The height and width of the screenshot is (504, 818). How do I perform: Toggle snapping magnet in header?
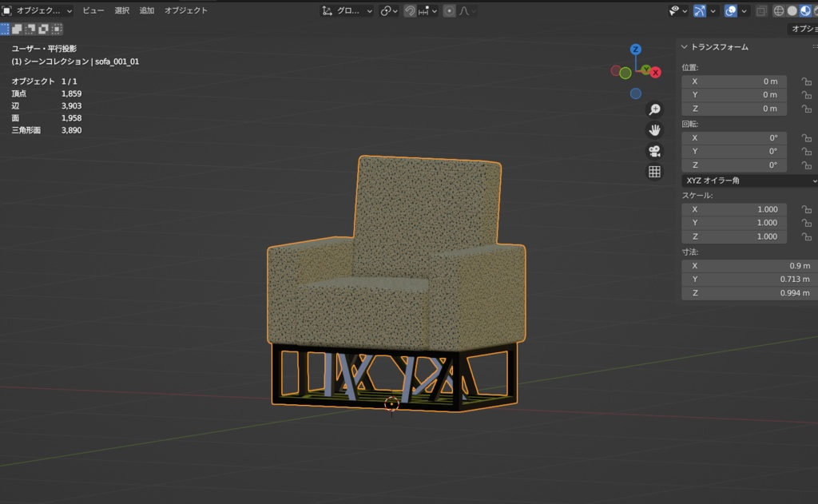[410, 10]
